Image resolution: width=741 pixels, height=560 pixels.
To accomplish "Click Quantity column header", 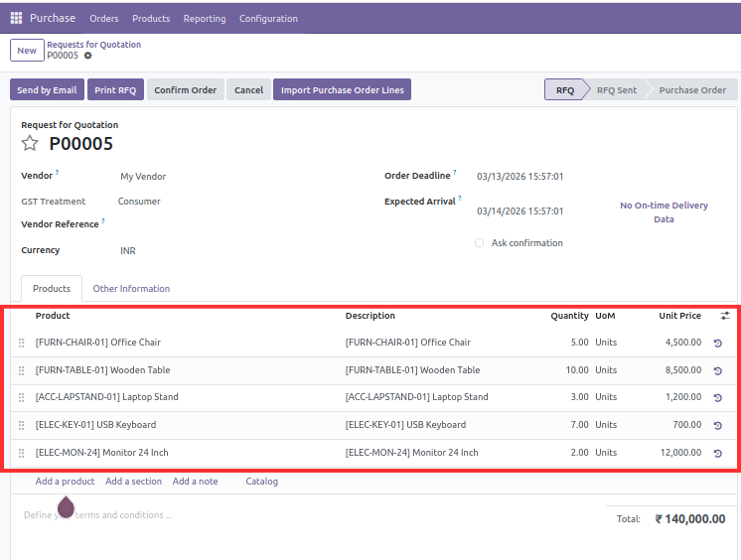I will [x=569, y=316].
